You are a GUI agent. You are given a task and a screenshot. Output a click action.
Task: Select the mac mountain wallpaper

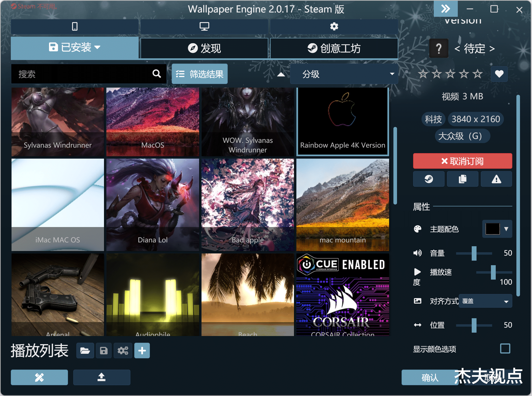(343, 205)
